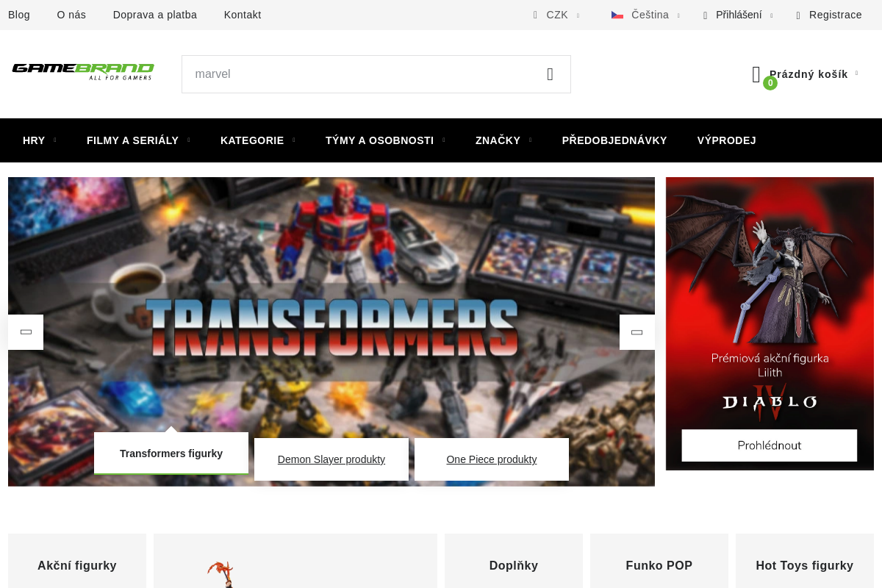
Task: Open the CZK currency dropdown
Action: (557, 15)
